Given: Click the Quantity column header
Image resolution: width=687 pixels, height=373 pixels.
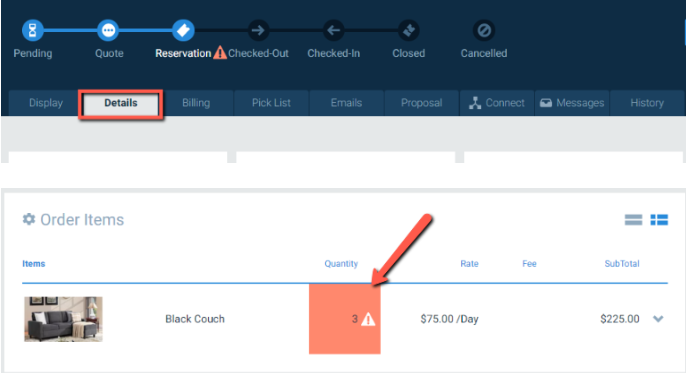Looking at the screenshot, I should tap(341, 264).
